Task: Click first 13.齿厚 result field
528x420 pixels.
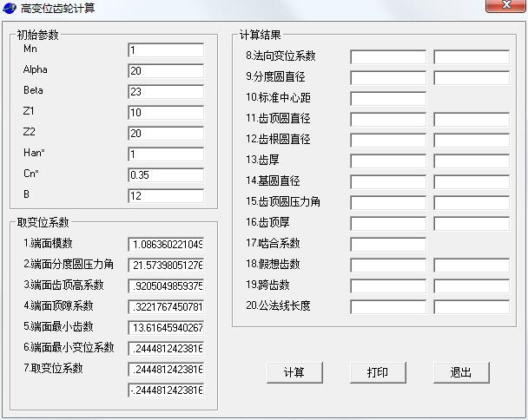Action: (388, 161)
